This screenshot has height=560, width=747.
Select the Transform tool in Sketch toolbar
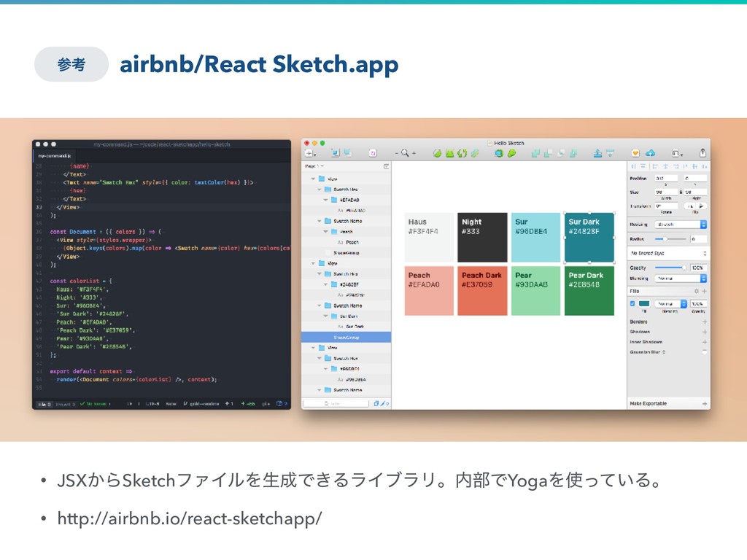[x=449, y=153]
